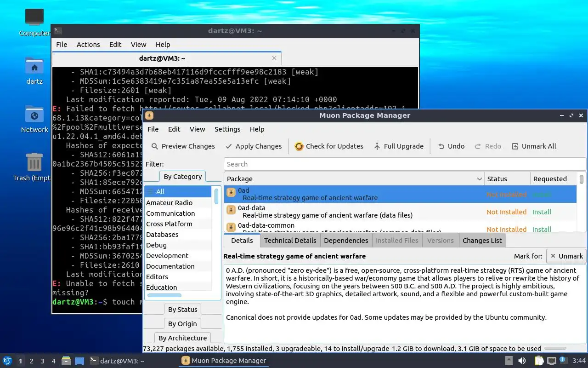Focus the package Search field
This screenshot has width=588, height=368.
(x=405, y=164)
